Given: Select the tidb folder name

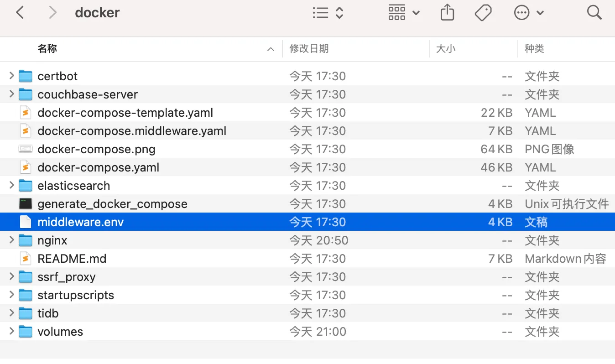Looking at the screenshot, I should click(48, 313).
